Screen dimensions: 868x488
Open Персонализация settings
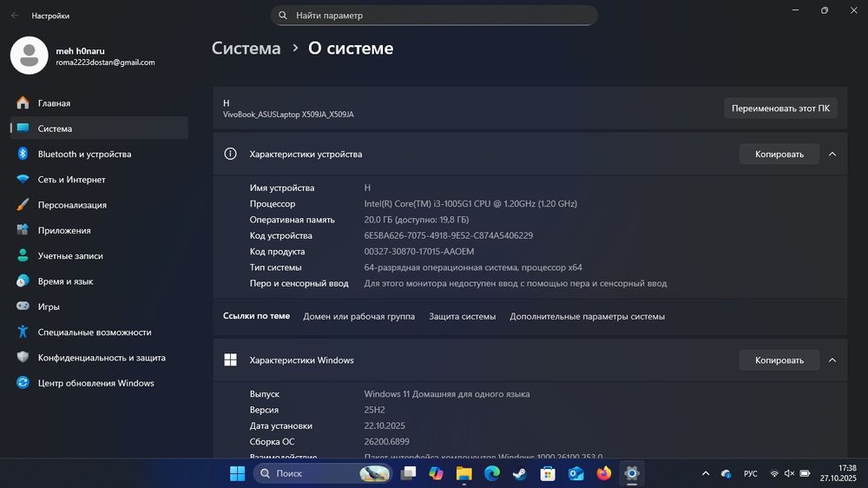pyautogui.click(x=100, y=205)
